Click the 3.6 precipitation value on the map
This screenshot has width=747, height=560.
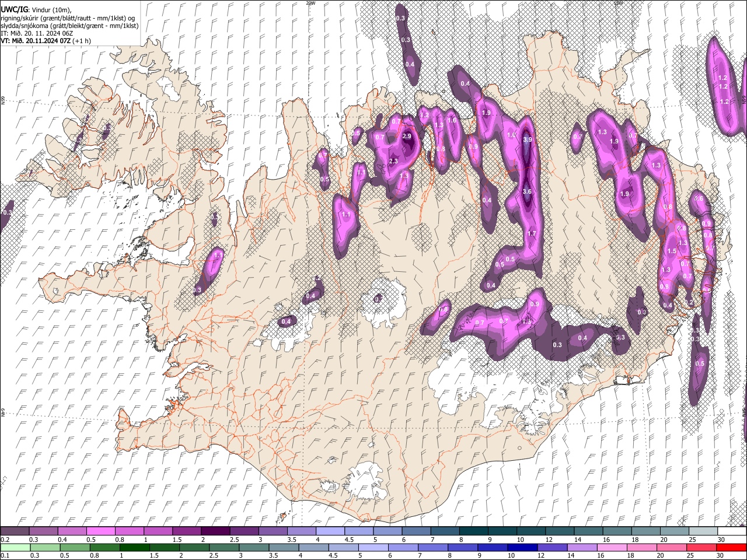point(527,191)
